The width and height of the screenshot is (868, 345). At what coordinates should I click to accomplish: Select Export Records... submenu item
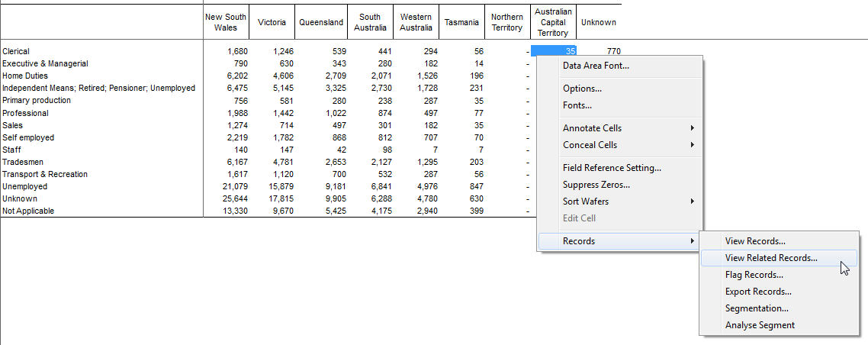757,292
